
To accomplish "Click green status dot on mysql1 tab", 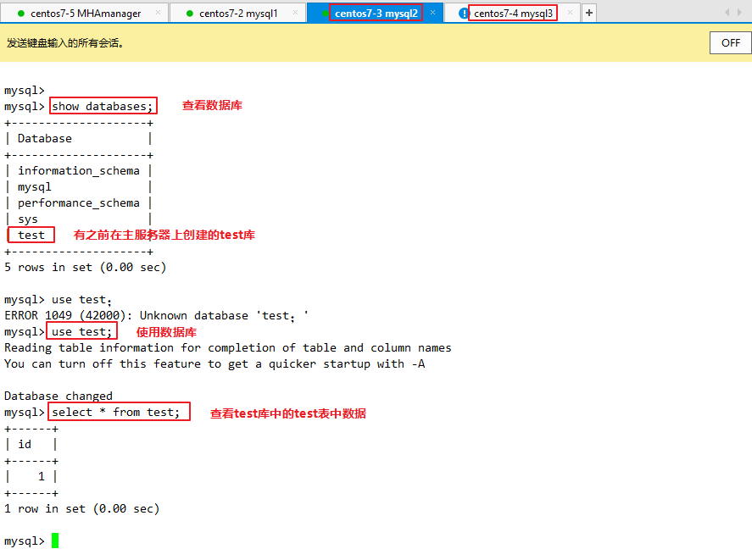I will pyautogui.click(x=189, y=14).
